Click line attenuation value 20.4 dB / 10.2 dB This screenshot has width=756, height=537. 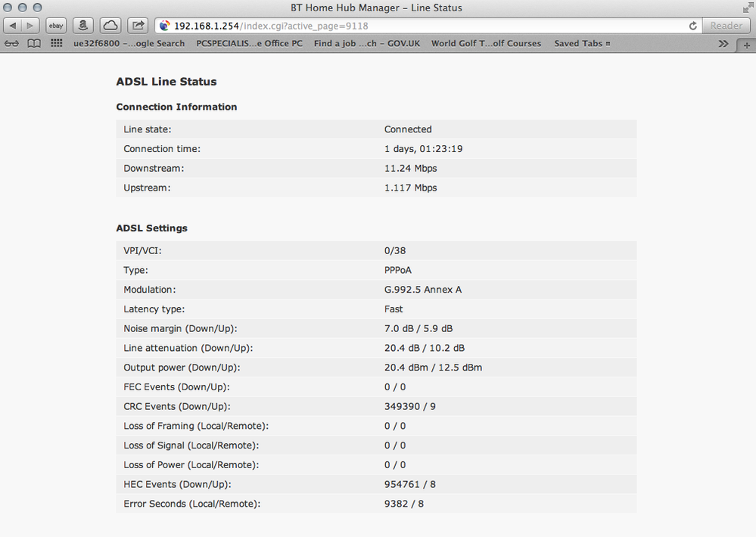(x=425, y=348)
